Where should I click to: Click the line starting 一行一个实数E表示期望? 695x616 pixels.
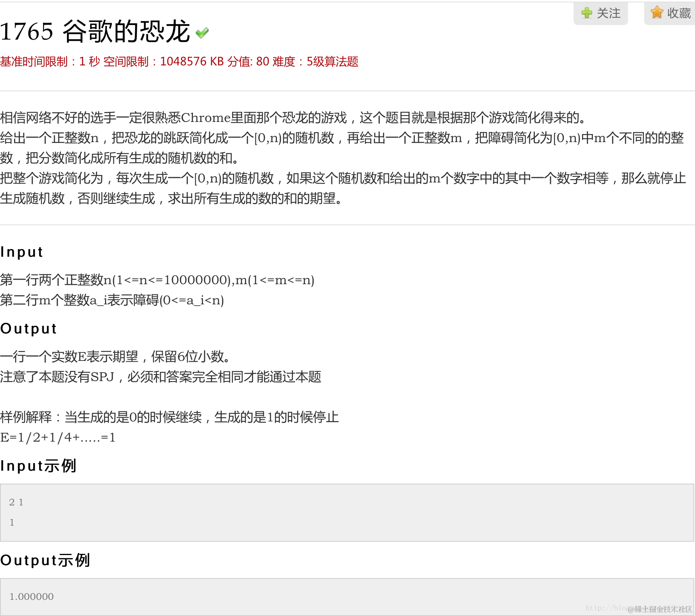pos(115,356)
